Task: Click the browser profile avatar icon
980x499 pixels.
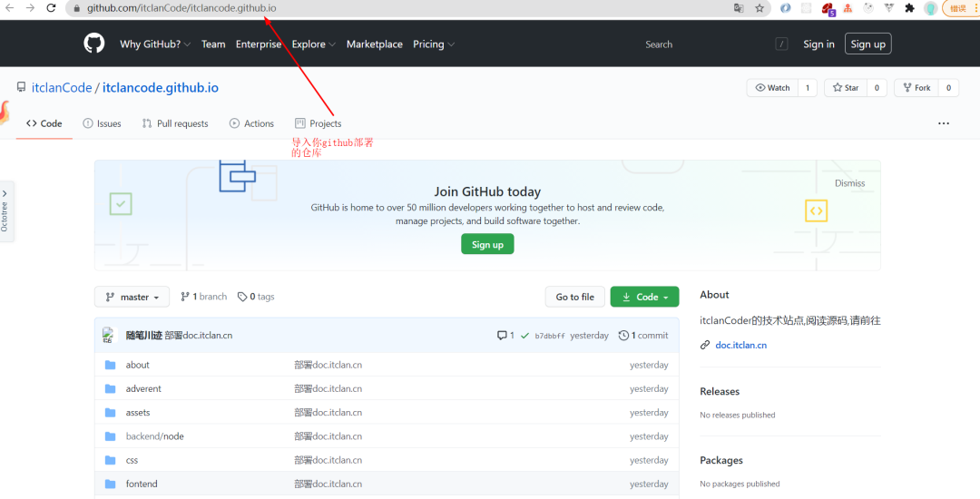Action: point(931,8)
